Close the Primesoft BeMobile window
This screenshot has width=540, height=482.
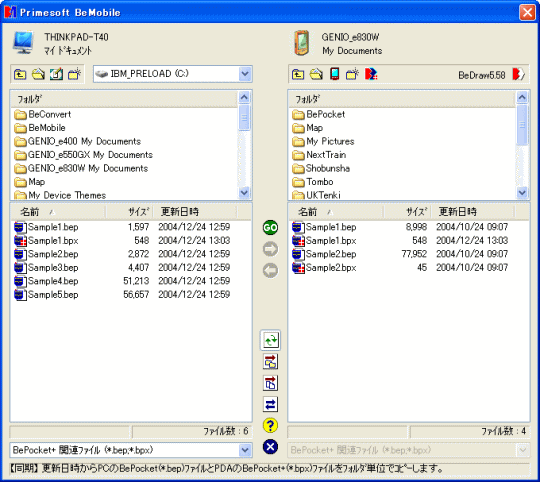[527, 12]
